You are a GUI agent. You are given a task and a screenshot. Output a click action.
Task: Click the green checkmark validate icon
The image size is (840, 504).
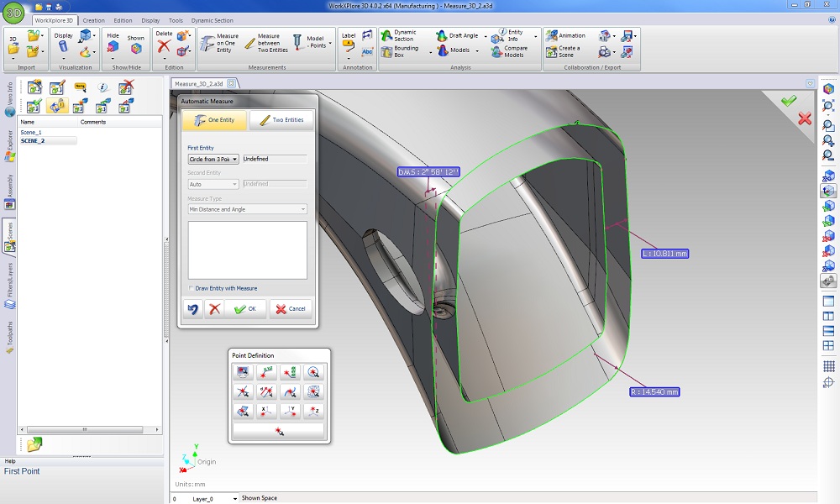pyautogui.click(x=788, y=101)
